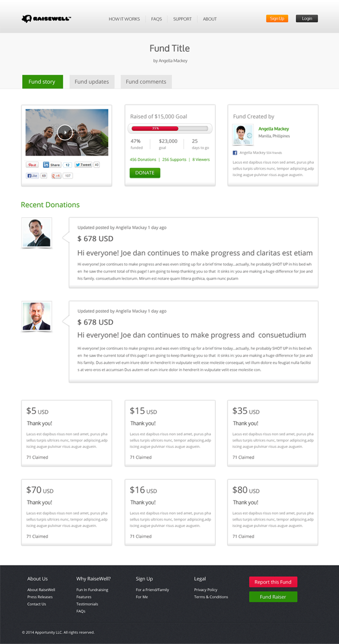Image resolution: width=339 pixels, height=644 pixels.
Task: Open Privacy Policy footer link
Action: pyautogui.click(x=206, y=590)
